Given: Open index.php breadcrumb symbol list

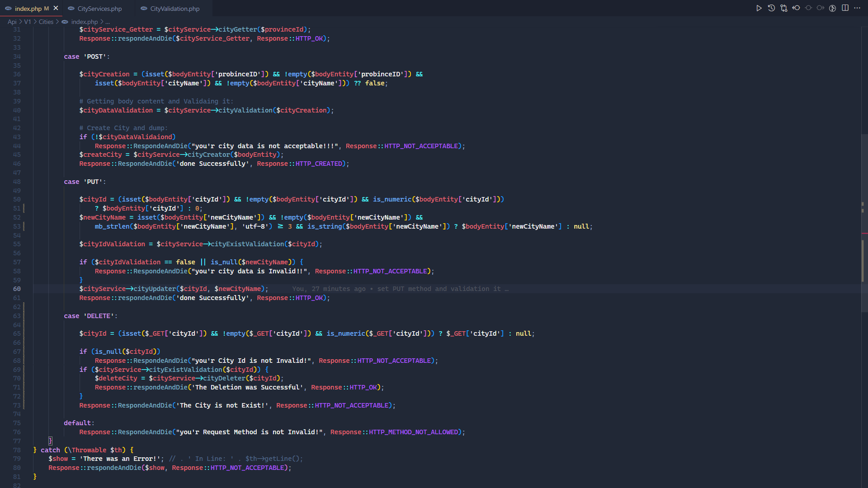Looking at the screenshot, I should pyautogui.click(x=84, y=22).
